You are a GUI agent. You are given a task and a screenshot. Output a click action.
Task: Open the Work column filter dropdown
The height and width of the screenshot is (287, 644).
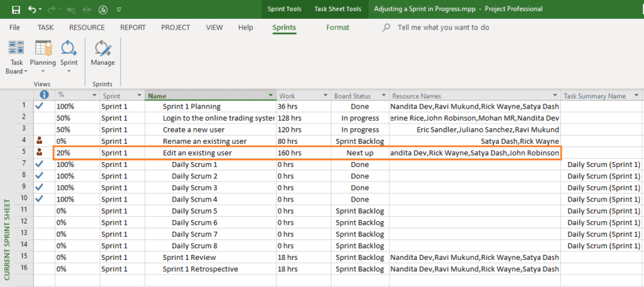[325, 96]
